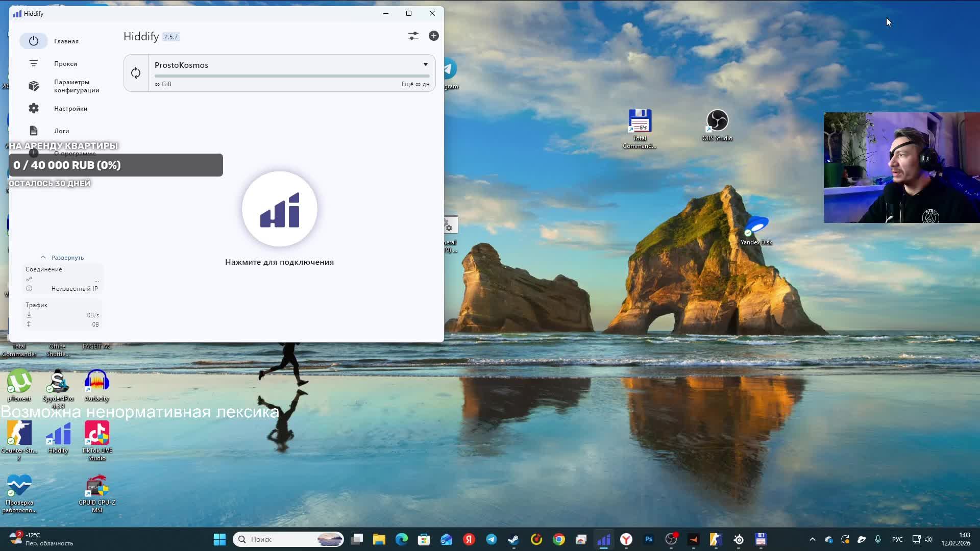Screen dimensions: 980x551
Task: Open the ProstoKosmos profile dropdown arrow
Action: [425, 64]
